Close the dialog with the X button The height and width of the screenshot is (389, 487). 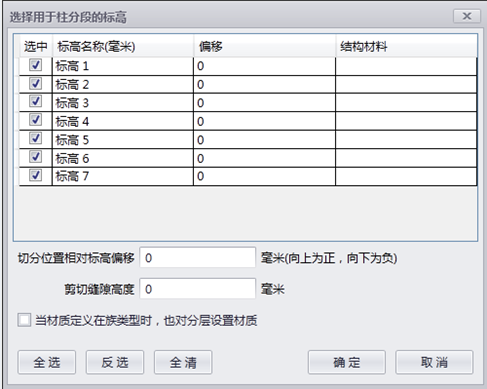point(467,16)
